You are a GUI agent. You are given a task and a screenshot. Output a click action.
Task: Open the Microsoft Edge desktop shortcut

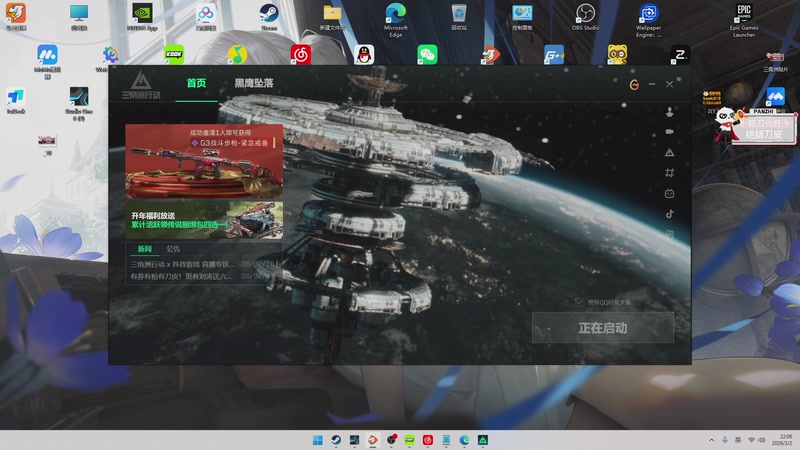coord(395,20)
